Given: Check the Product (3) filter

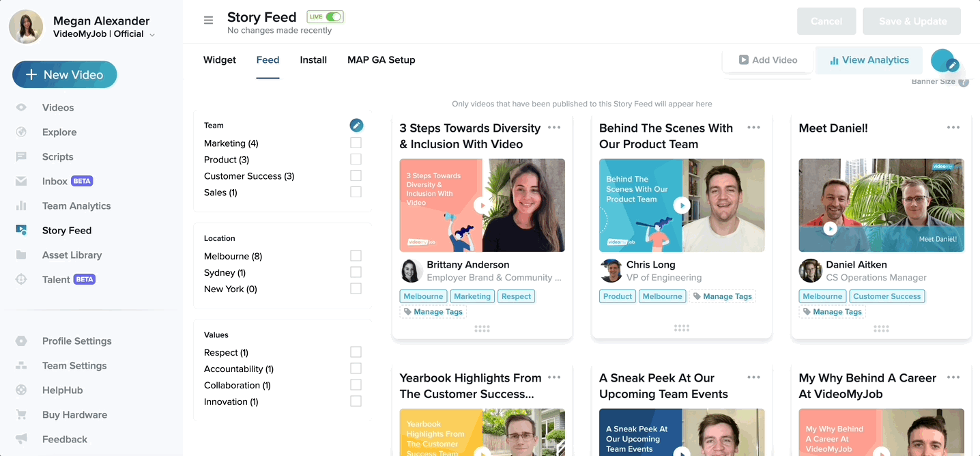Looking at the screenshot, I should pyautogui.click(x=356, y=159).
